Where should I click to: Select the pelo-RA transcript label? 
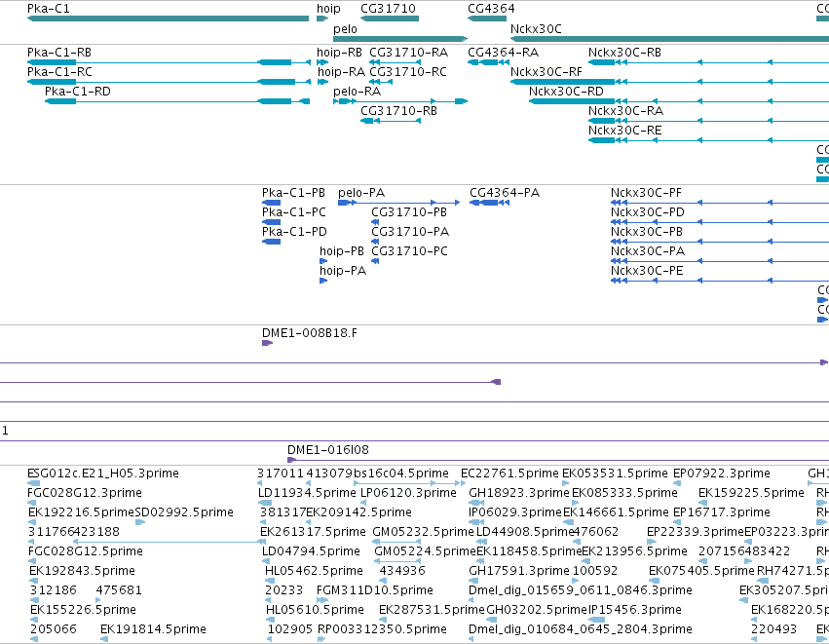(x=357, y=92)
